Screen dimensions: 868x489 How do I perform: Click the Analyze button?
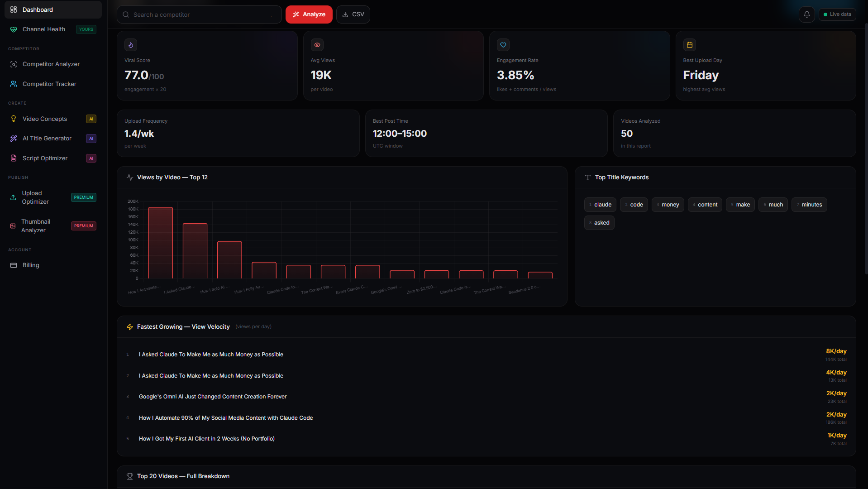309,14
